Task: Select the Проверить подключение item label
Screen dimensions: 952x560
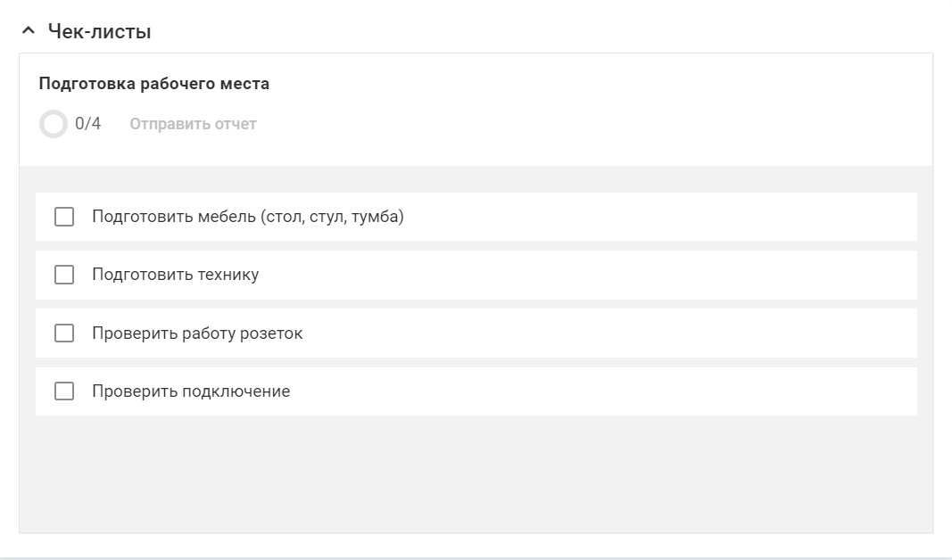Action: point(191,391)
